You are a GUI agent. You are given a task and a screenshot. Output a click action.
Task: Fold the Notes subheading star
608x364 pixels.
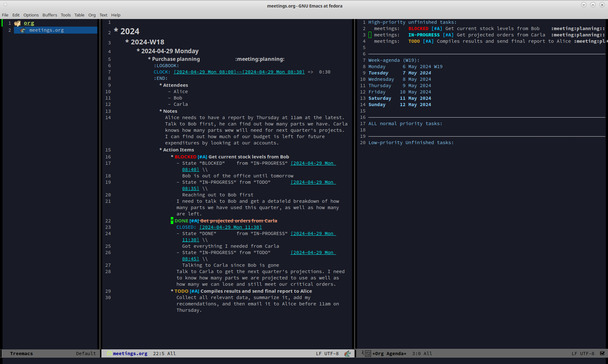(161, 111)
